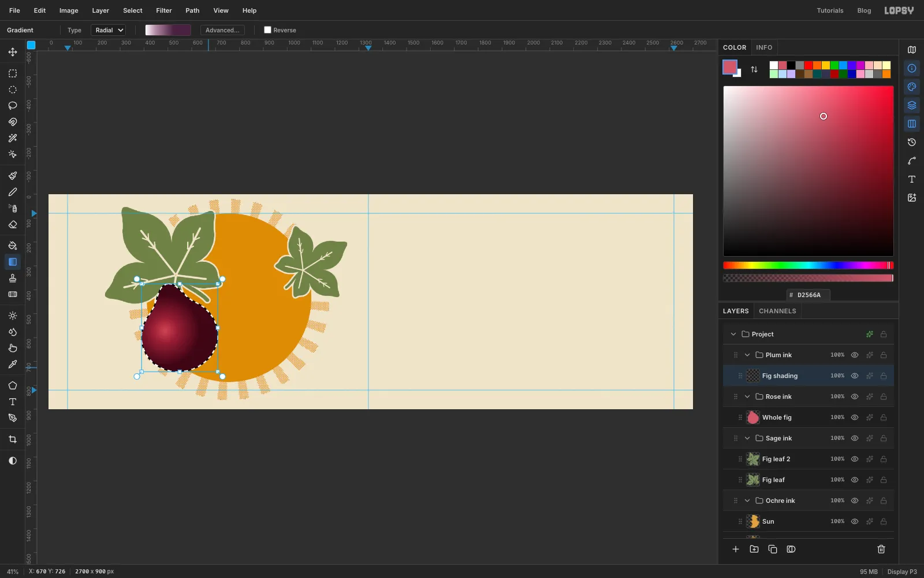Select the Magic Wand tool

(13, 138)
